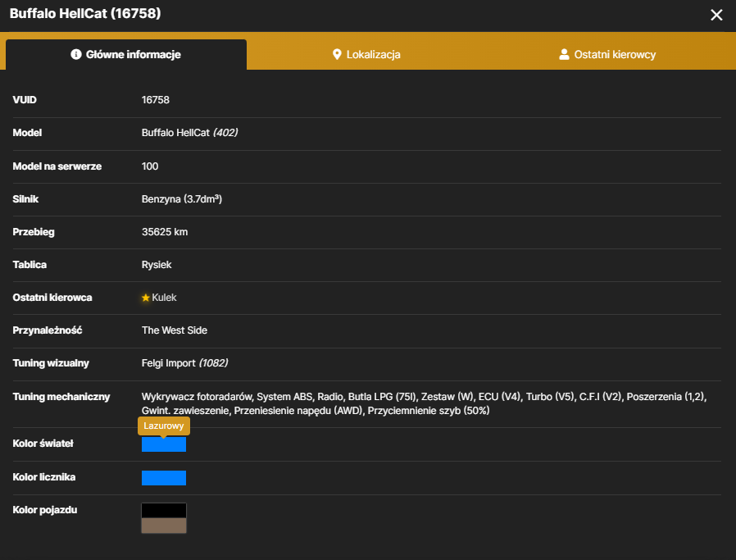Click the blue Kolor świateł swatch
The image size is (736, 560).
click(164, 444)
